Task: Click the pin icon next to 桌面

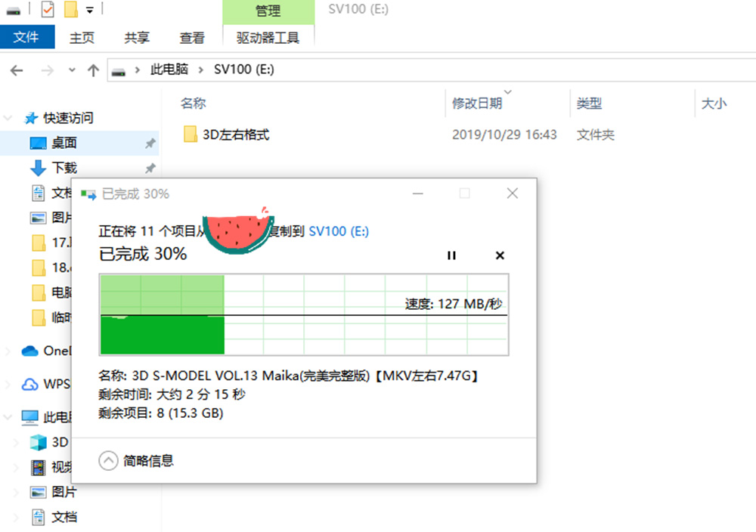Action: tap(150, 143)
